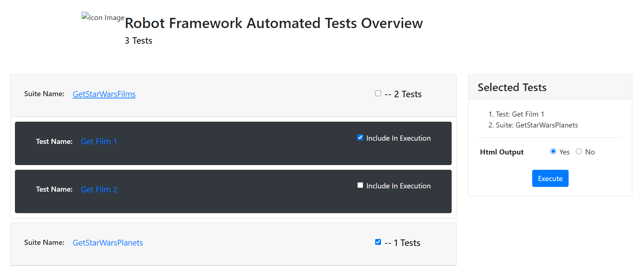This screenshot has height=278, width=644.
Task: Click 'Test: Get Film 1' in Selected Tests
Action: point(520,114)
